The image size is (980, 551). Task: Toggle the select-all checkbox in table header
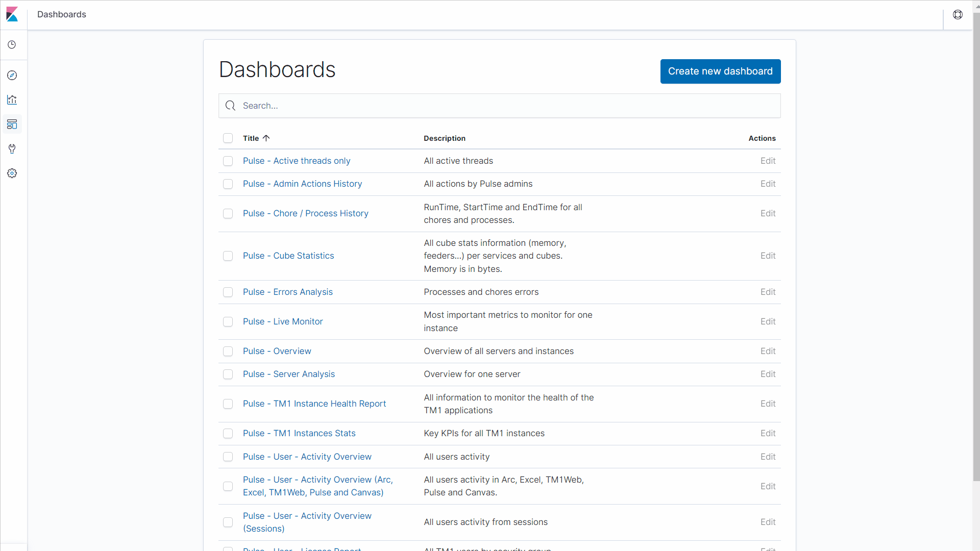(228, 138)
